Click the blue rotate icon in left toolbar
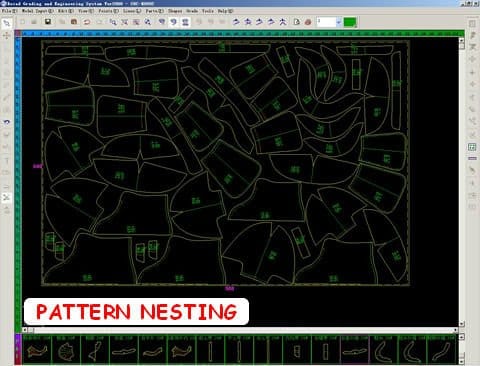This screenshot has height=366, width=480. [x=6, y=122]
